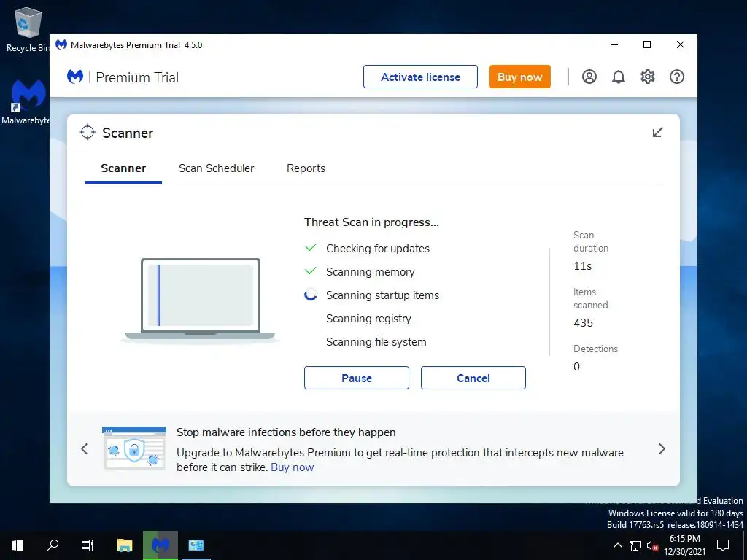Close the Malwarebytes window
747x560 pixels.
click(681, 44)
